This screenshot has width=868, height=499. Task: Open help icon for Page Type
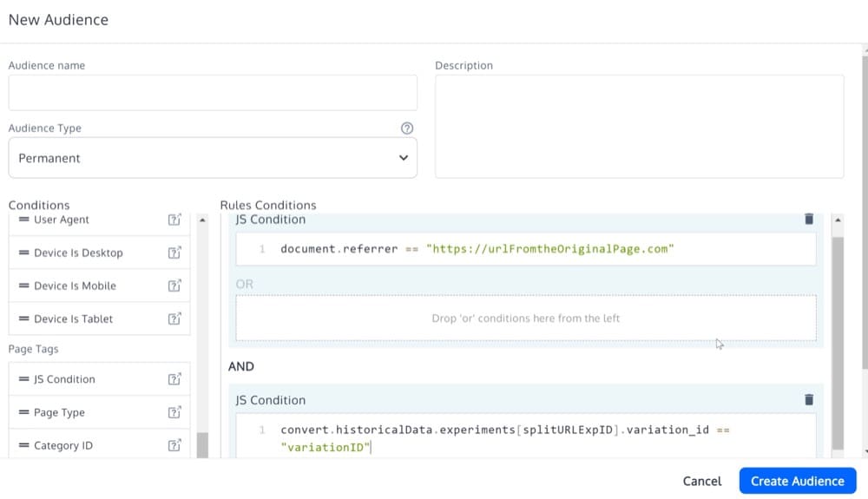click(174, 413)
